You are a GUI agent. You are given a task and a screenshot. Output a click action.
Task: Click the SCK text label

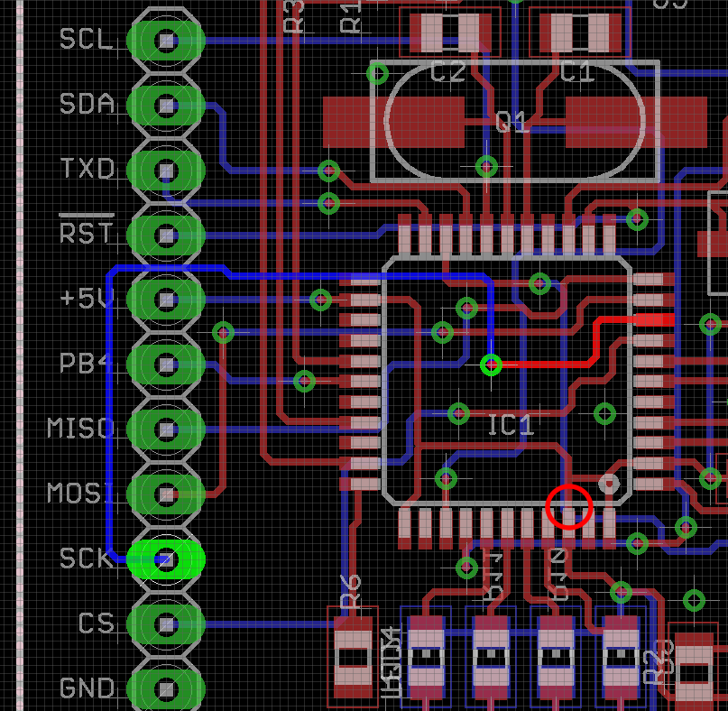(x=87, y=559)
